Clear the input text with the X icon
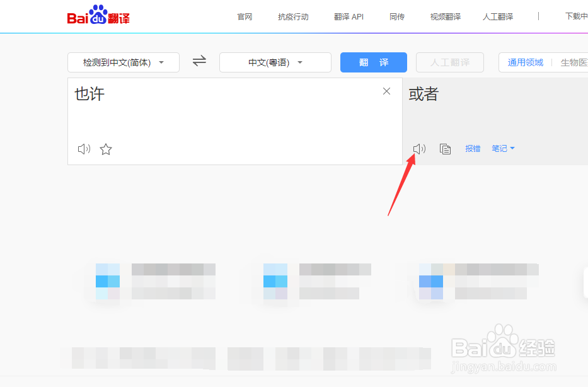 pos(386,91)
